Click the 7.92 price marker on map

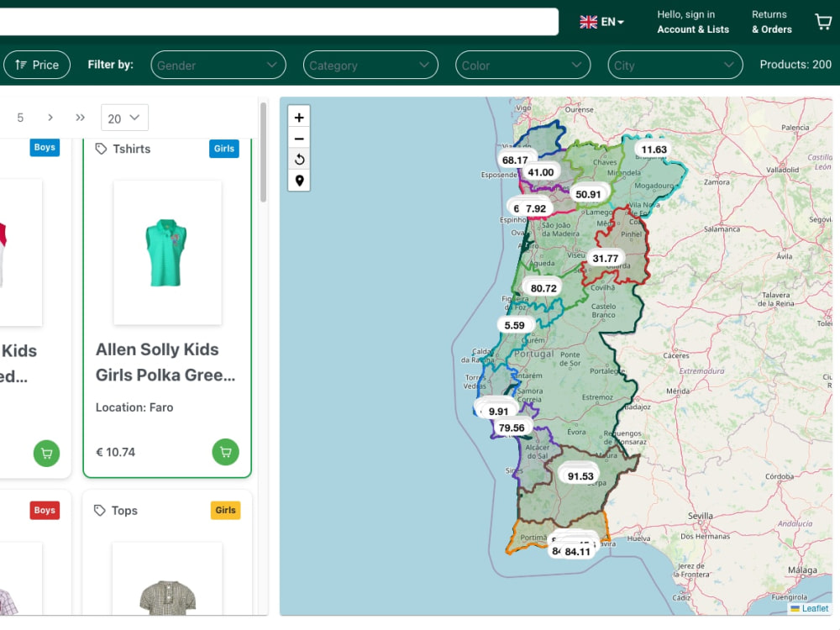[536, 208]
